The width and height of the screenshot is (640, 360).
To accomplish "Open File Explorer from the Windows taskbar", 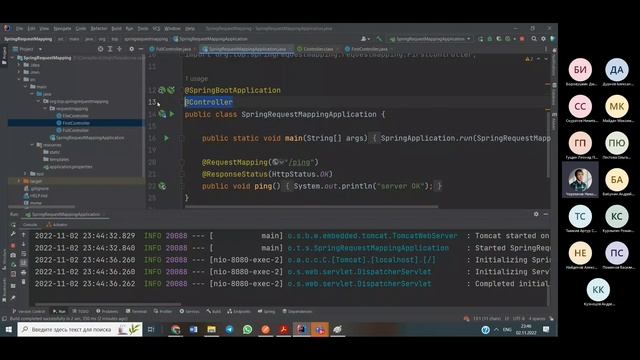I will [x=211, y=329].
